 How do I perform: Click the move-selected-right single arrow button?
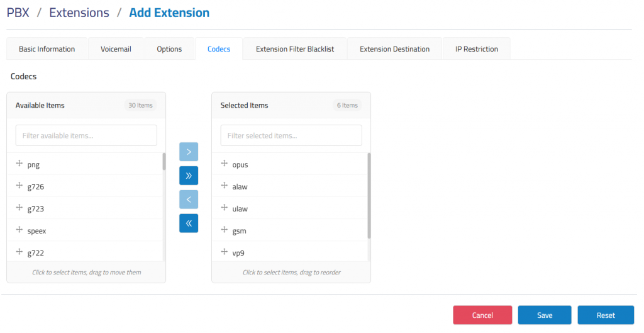coord(189,152)
